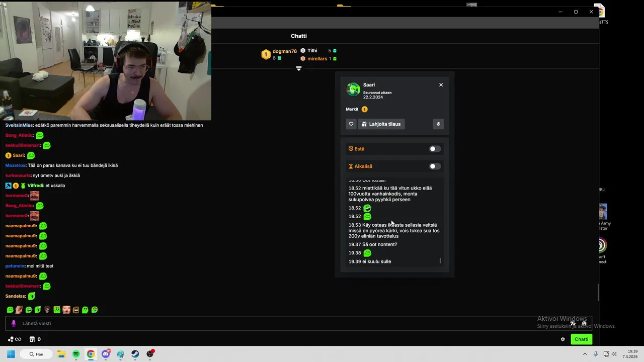This screenshot has width=644, height=362.
Task: Click the gold rank 1 hexagon badge
Action: coord(266,54)
